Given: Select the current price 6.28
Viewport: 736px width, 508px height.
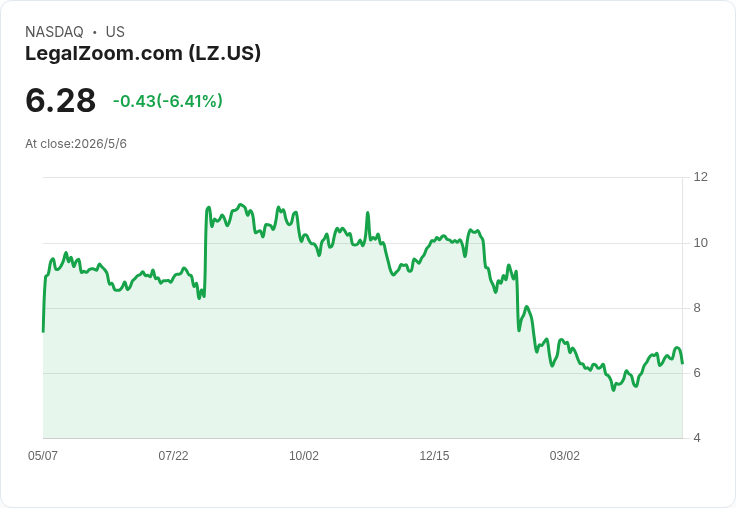Looking at the screenshot, I should [61, 100].
